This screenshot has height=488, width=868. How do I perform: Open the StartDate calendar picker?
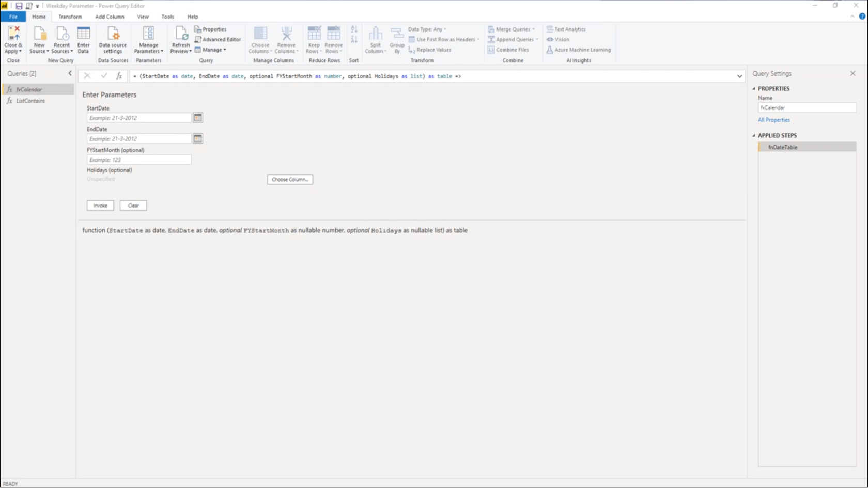[198, 118]
